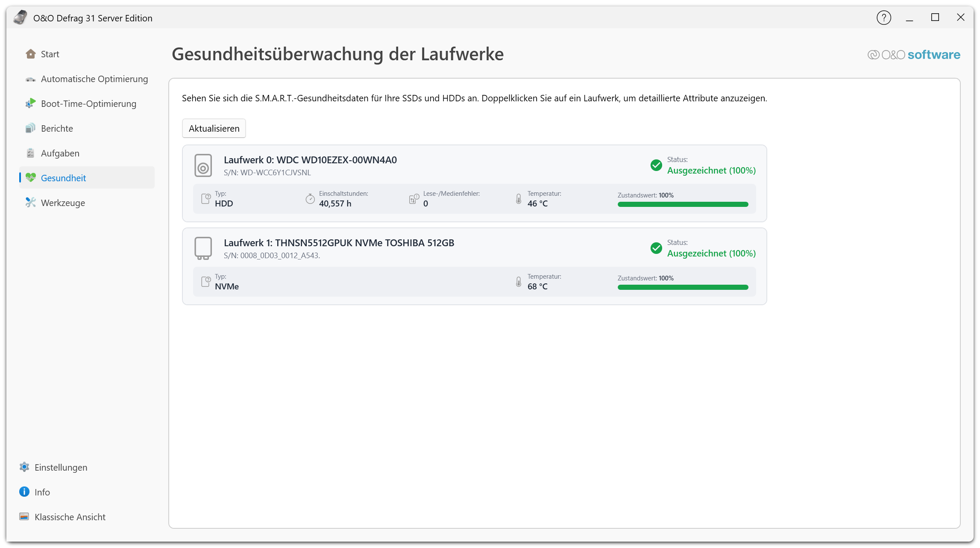Click serial number WD-WCC6Y1CJVSNL

(276, 173)
